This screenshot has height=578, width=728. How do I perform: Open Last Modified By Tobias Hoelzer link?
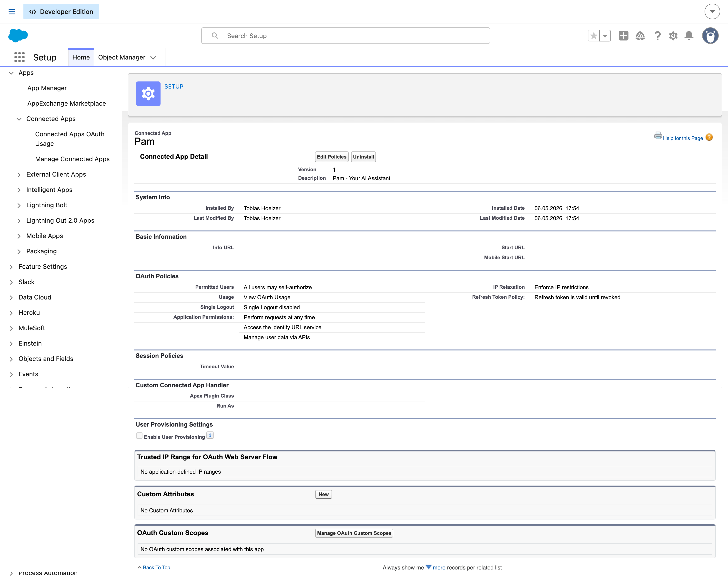coord(262,219)
